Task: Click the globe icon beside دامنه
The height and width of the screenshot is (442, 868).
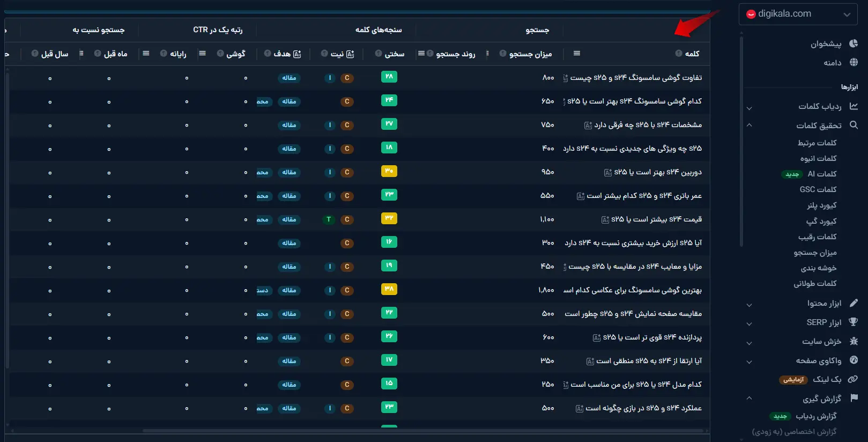Action: pyautogui.click(x=854, y=63)
